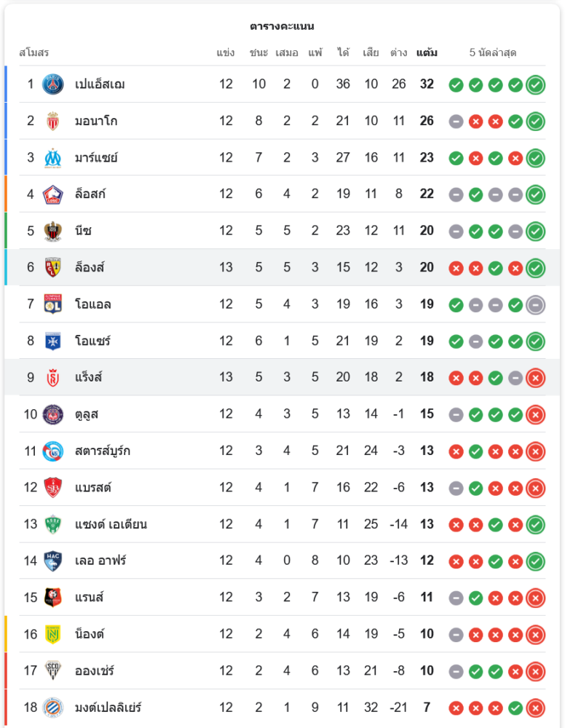Screen dimensions: 565x728
Task: Click the Marseille club crest icon
Action: (52, 157)
